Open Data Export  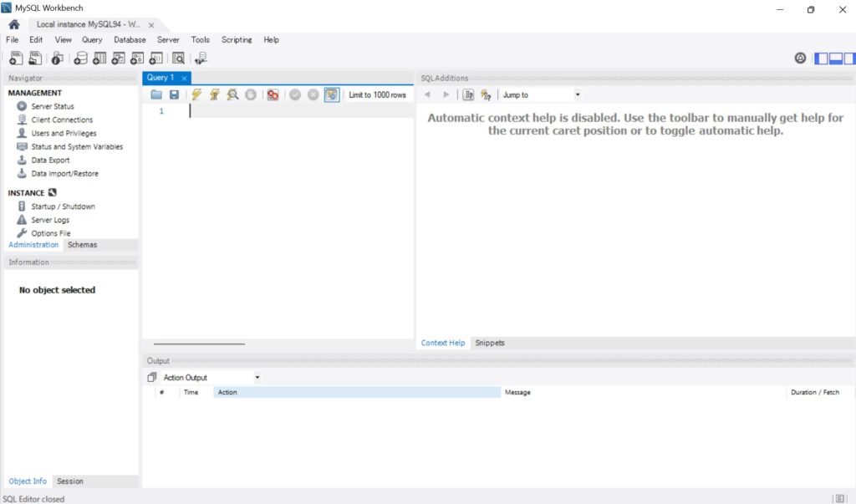50,160
